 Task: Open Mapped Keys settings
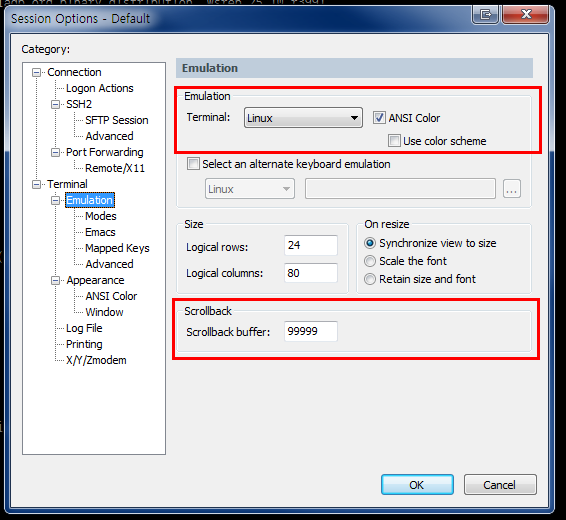117,248
